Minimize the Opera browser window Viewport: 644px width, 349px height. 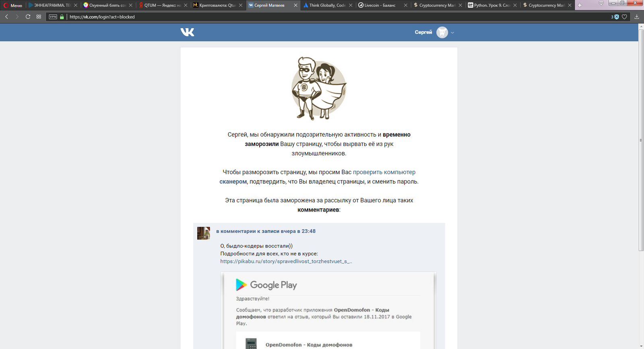(x=613, y=3)
